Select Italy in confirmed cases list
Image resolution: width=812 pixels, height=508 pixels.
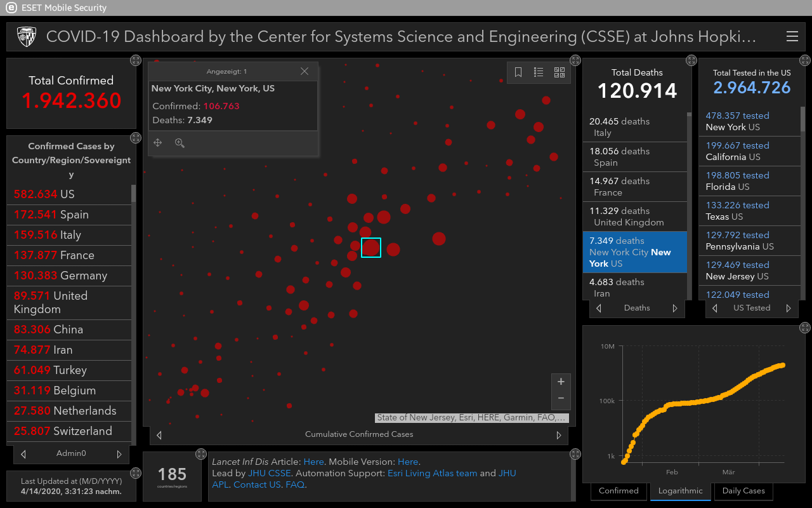point(69,235)
